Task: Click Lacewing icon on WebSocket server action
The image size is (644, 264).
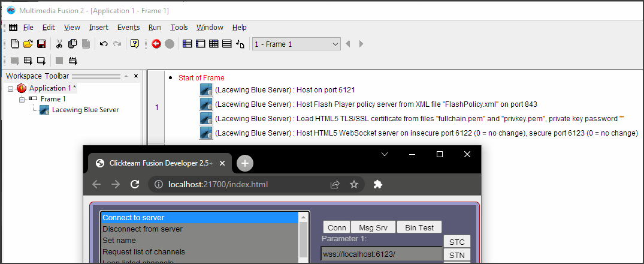Action: [205, 133]
